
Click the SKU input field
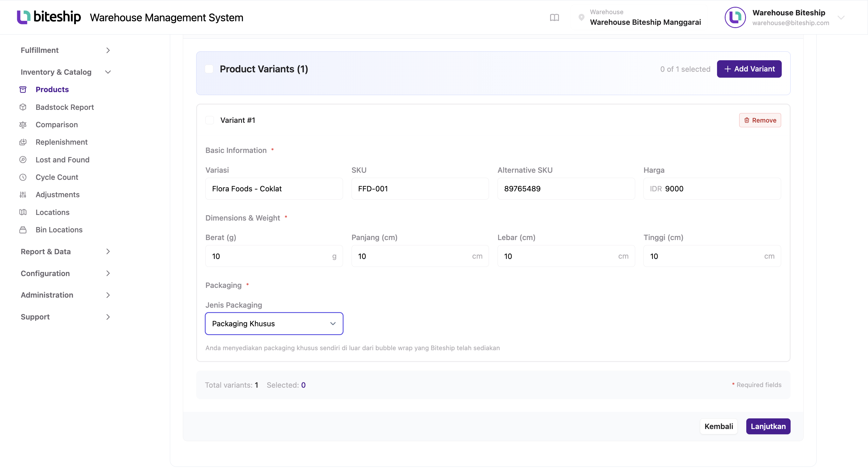pyautogui.click(x=420, y=189)
